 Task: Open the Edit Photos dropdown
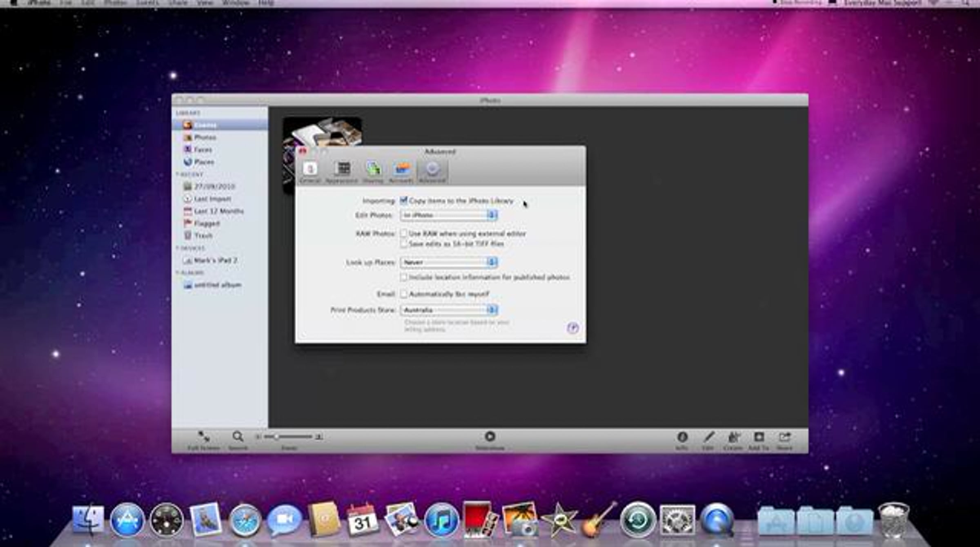[448, 215]
